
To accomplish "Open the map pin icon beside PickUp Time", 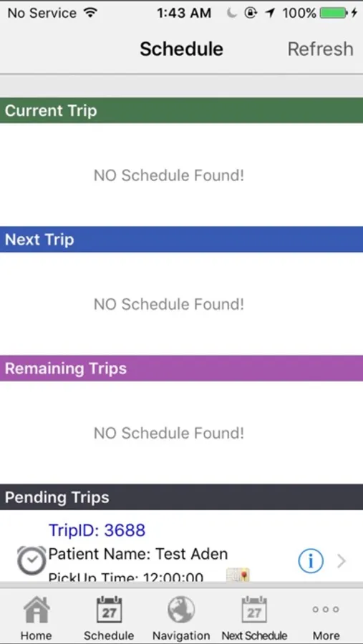I will (238, 575).
